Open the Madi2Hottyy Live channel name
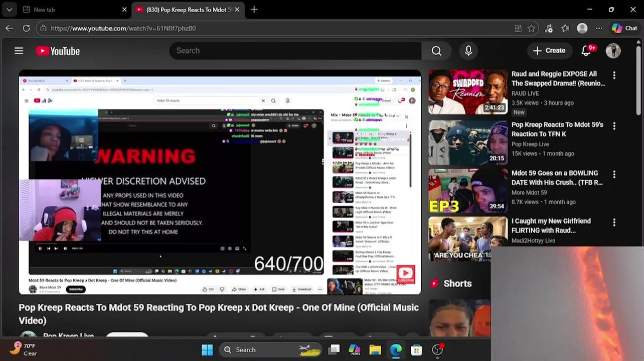 (533, 241)
